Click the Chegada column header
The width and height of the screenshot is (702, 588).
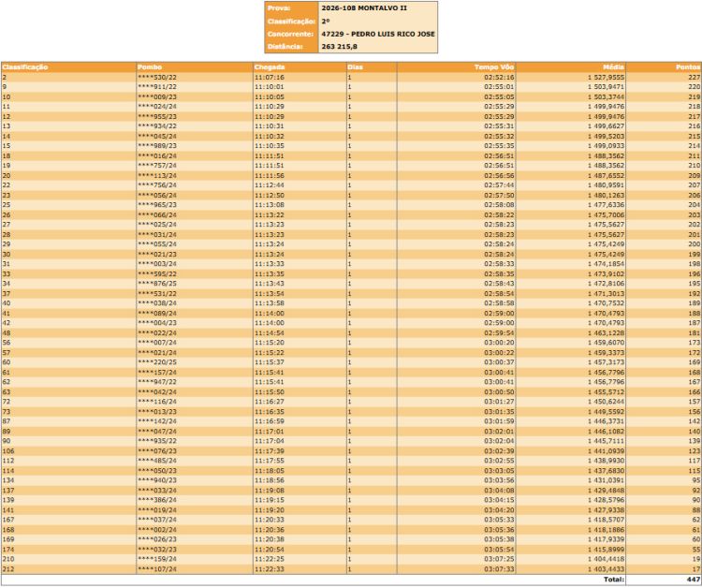tap(270, 67)
